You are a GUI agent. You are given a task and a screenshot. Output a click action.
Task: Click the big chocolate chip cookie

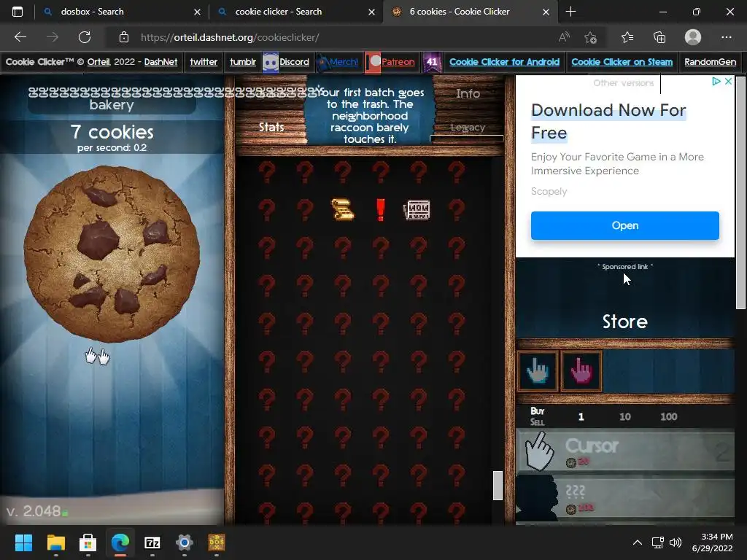point(112,254)
